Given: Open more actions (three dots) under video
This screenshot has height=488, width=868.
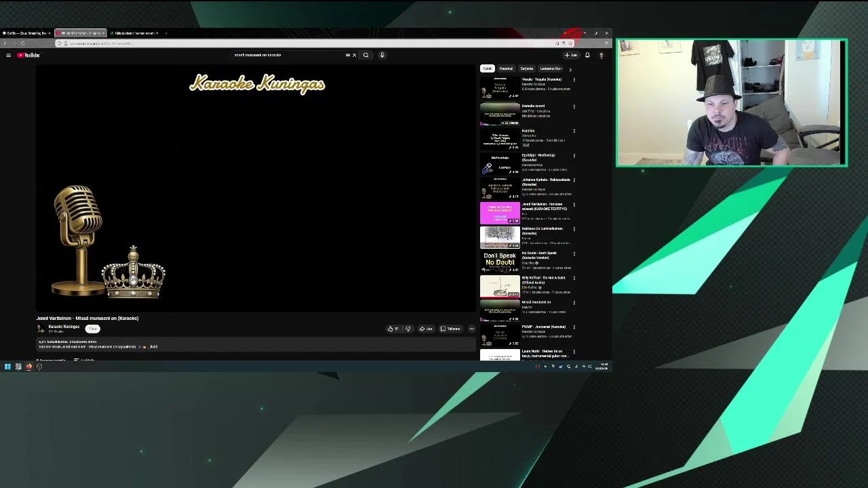Looking at the screenshot, I should tap(471, 329).
